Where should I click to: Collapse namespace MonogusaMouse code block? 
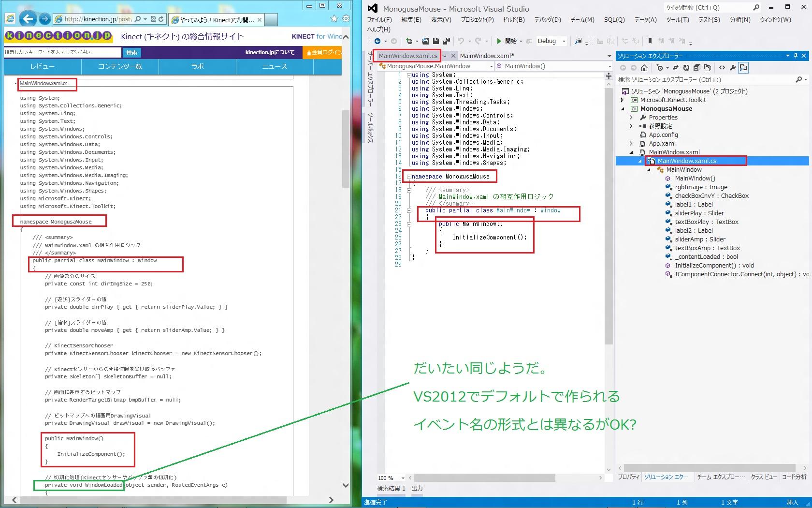click(409, 177)
